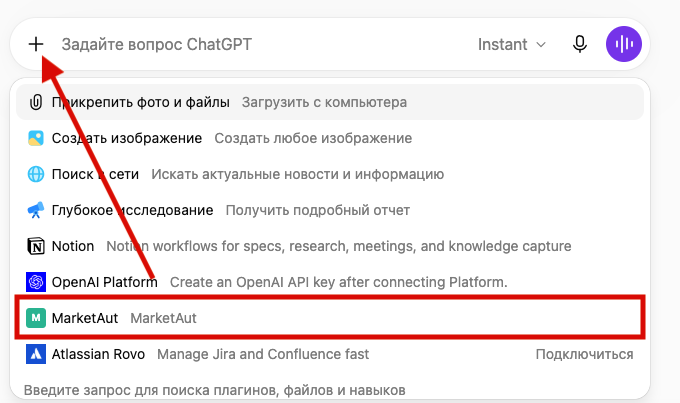This screenshot has height=403, width=680.
Task: Select the Поиск в сети option
Action: [x=330, y=174]
